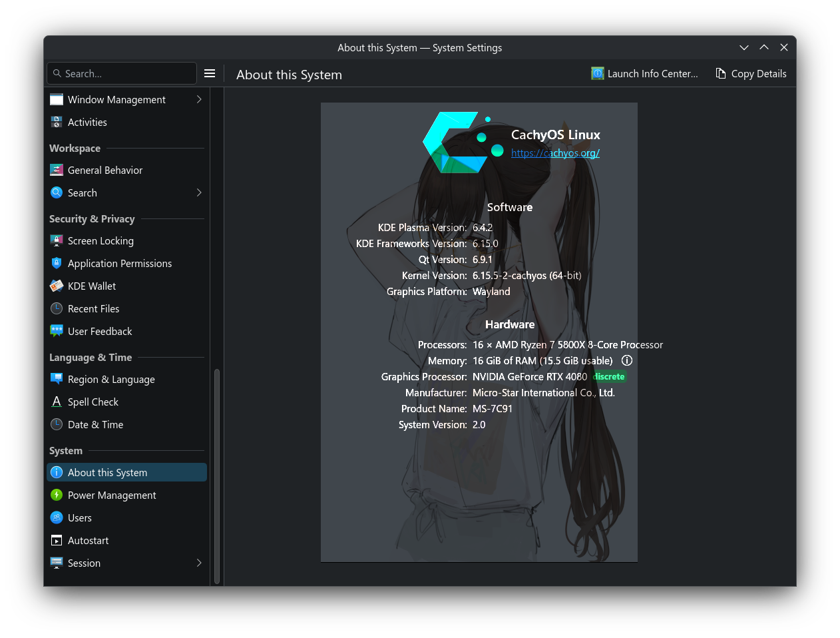Click the sidebar search field

tap(122, 73)
